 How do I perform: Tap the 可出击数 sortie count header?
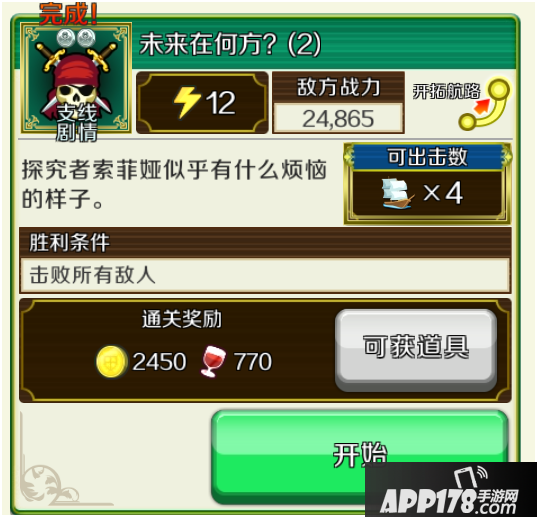(x=427, y=157)
